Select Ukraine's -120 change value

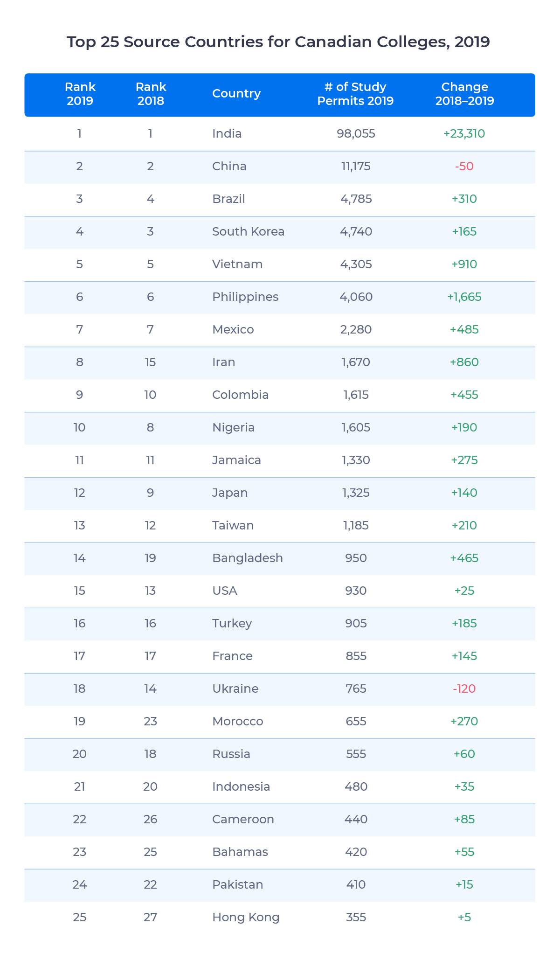click(464, 689)
